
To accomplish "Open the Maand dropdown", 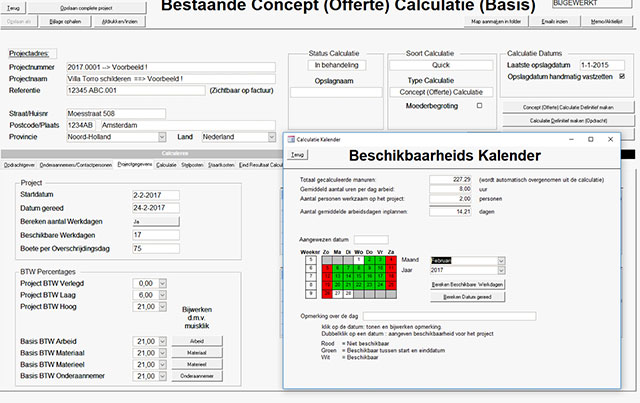I will (499, 260).
